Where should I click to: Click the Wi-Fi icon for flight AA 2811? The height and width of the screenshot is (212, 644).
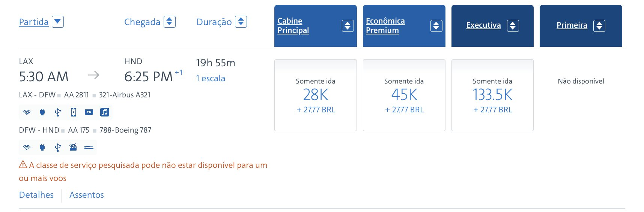[x=27, y=112]
